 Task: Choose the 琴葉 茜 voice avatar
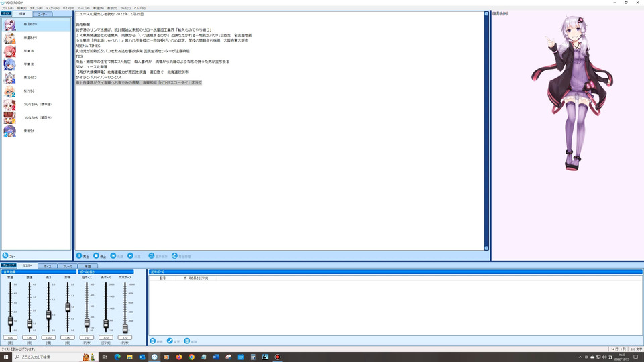pos(10,52)
